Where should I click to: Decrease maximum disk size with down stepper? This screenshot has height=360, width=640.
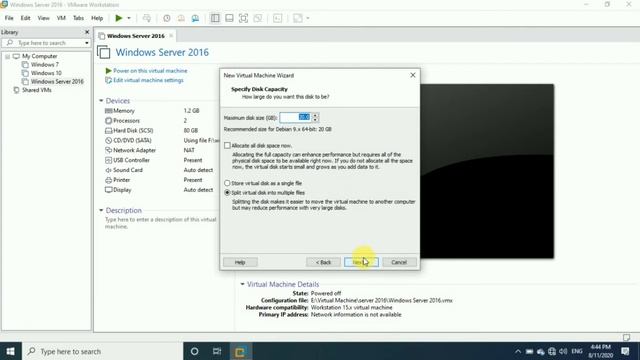[x=315, y=120]
